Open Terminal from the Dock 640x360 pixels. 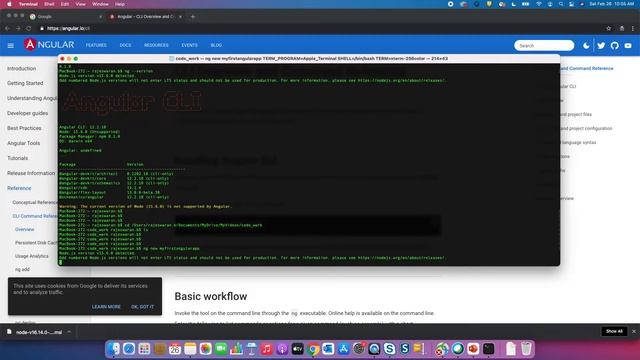[x=489, y=349]
